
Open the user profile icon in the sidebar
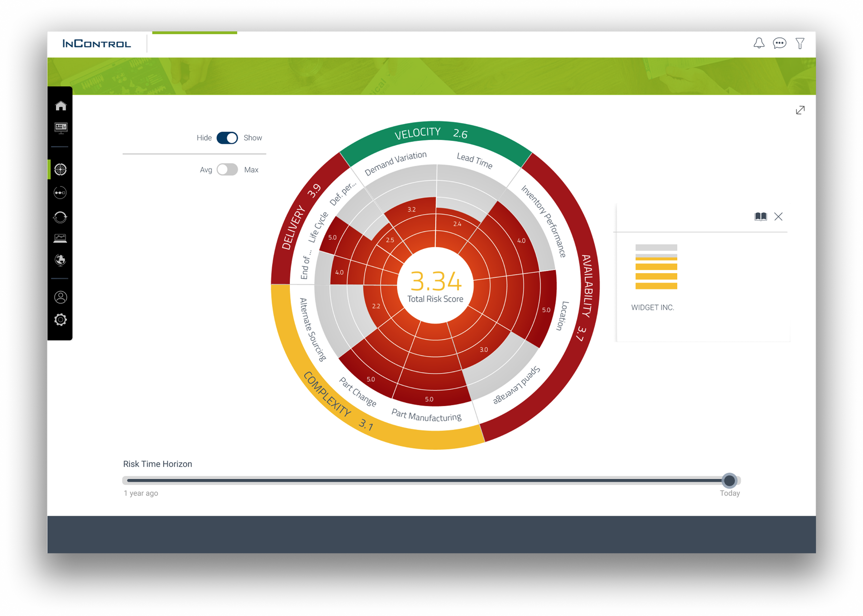pos(60,297)
